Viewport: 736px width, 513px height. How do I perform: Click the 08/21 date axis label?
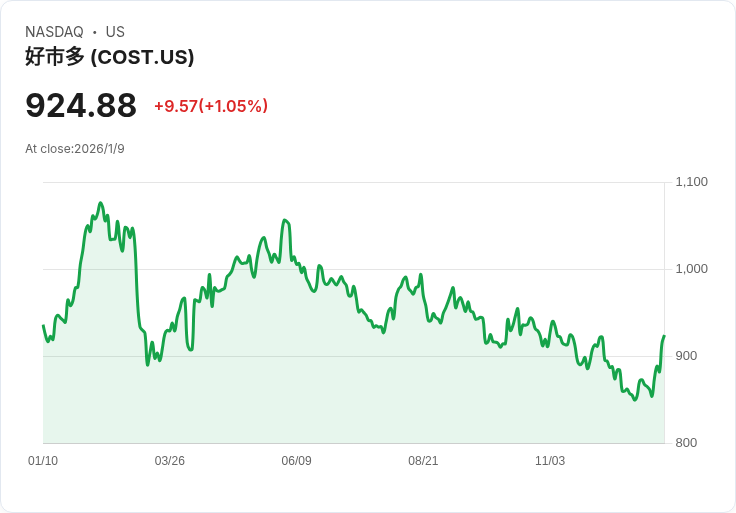(423, 461)
